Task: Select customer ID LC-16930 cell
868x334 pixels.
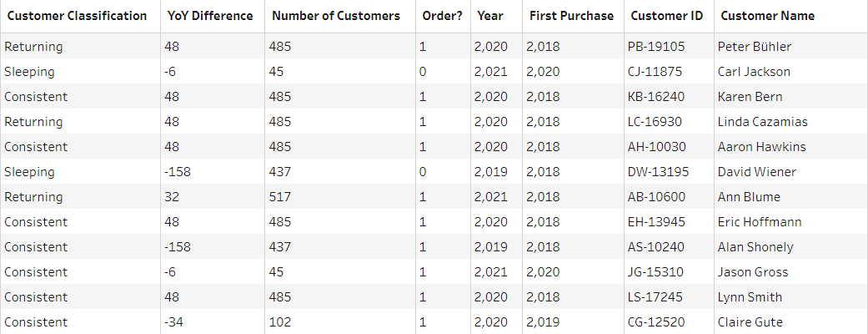Action: coord(655,122)
